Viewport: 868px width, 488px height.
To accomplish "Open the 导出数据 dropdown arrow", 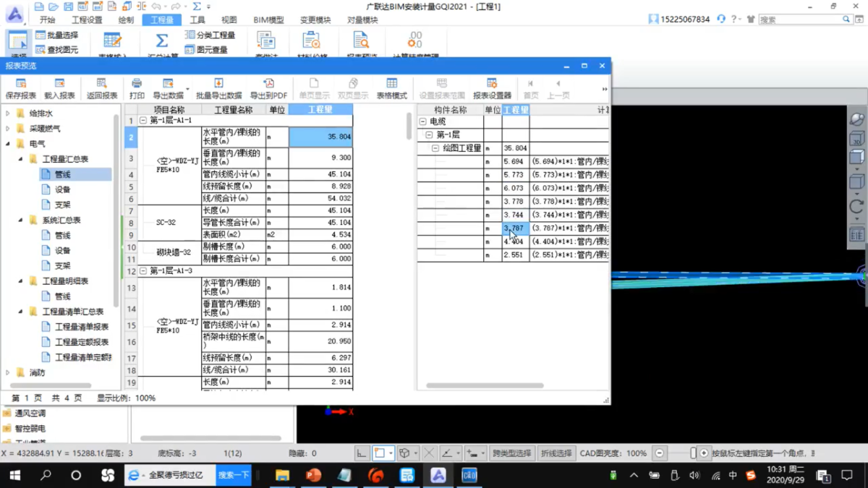I will pyautogui.click(x=187, y=88).
